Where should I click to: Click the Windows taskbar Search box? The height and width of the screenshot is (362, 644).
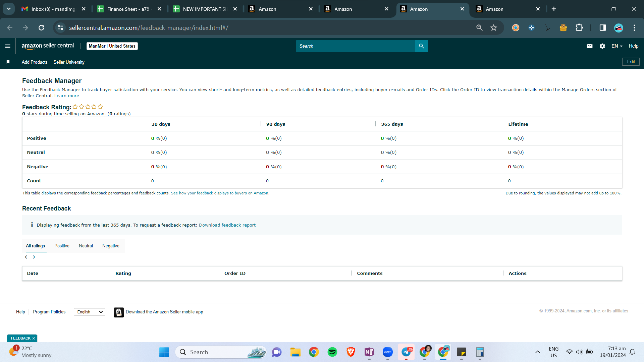point(221,352)
